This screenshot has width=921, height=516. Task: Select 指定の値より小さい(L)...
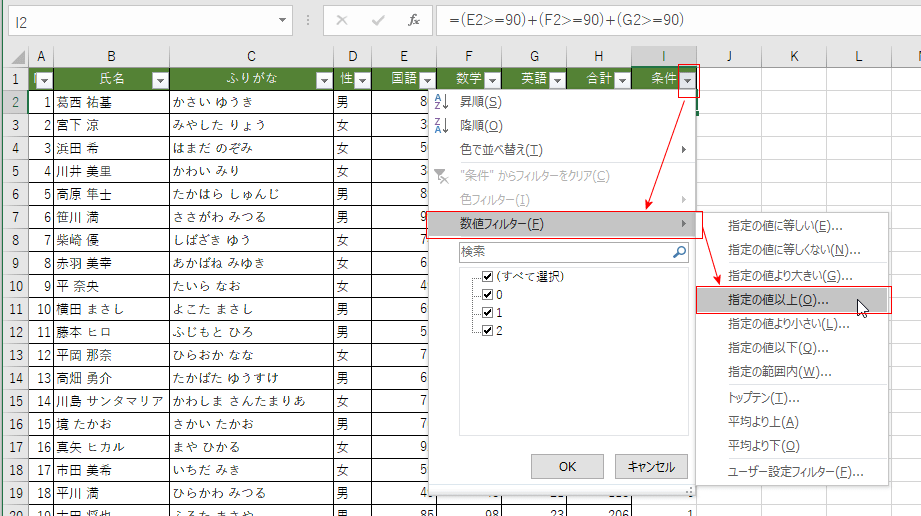pos(792,324)
